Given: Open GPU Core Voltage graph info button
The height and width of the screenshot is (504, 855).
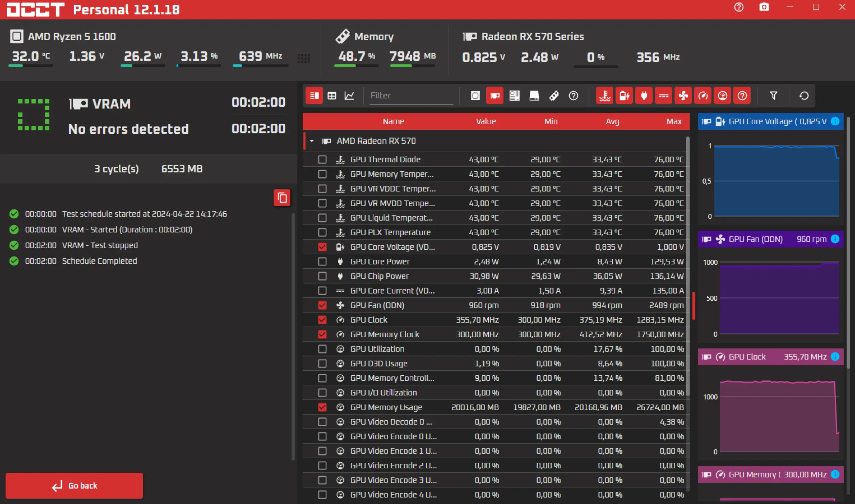Looking at the screenshot, I should coord(835,121).
